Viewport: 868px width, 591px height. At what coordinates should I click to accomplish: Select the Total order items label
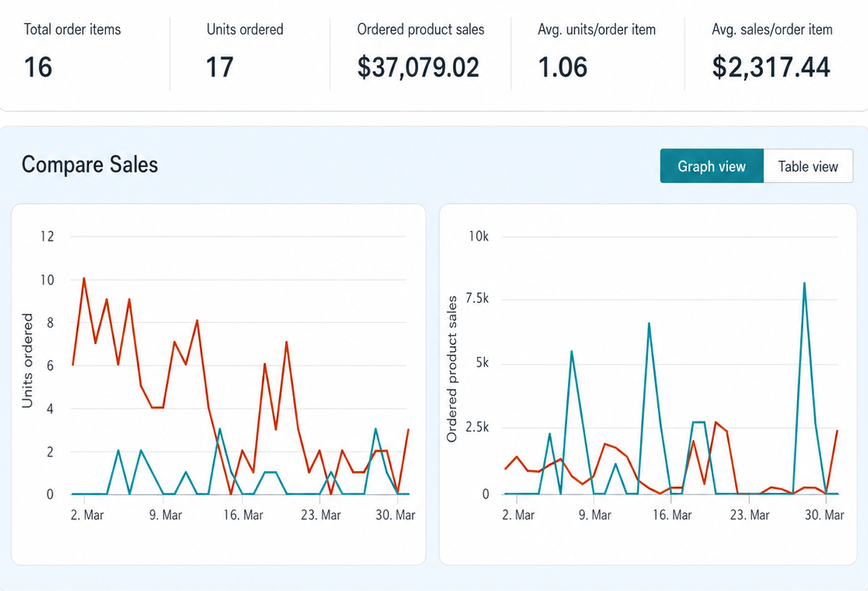tap(72, 29)
